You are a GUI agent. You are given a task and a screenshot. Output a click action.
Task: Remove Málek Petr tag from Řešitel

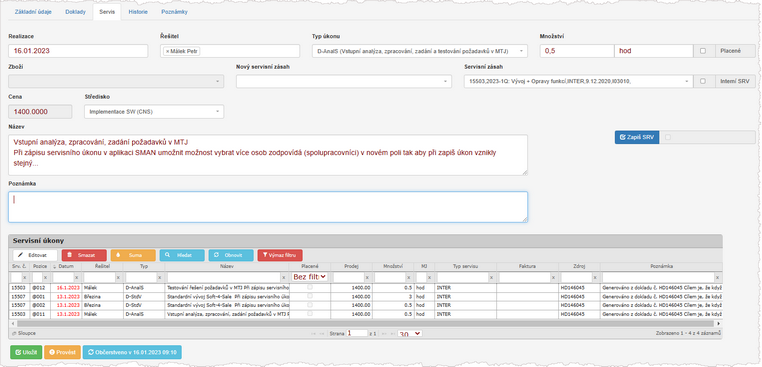click(167, 51)
